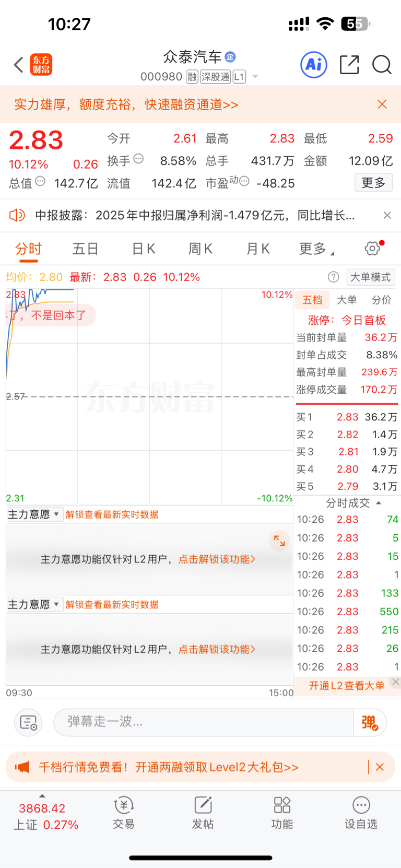Screen dimensions: 401x868
Task: Select the 买1 2.83 order row
Action: [x=347, y=417]
